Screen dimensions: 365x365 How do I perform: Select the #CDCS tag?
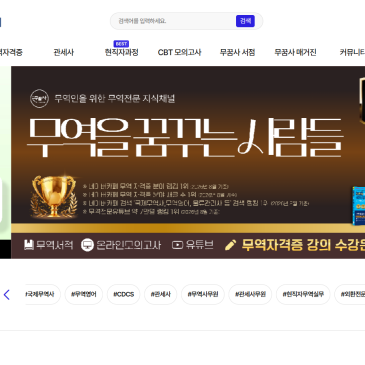(x=124, y=294)
